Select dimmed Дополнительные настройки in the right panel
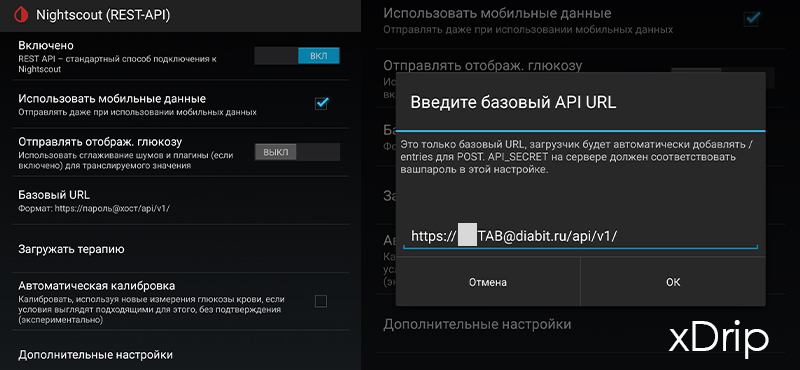 click(477, 324)
